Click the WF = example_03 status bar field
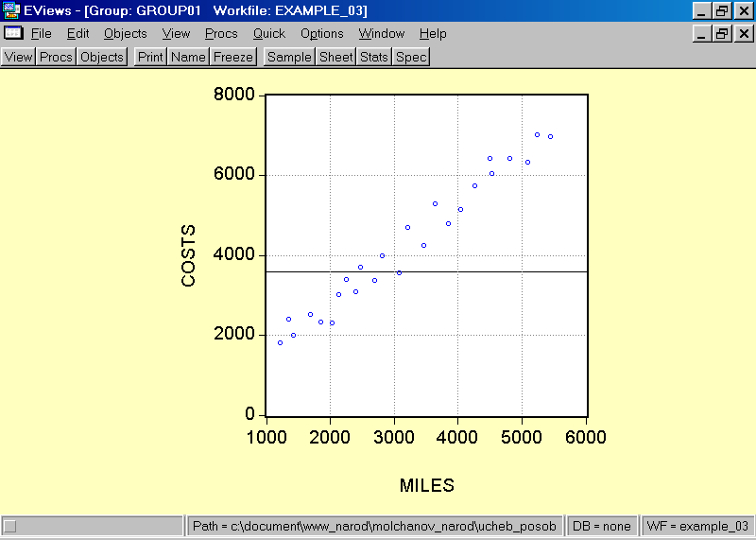 (697, 526)
